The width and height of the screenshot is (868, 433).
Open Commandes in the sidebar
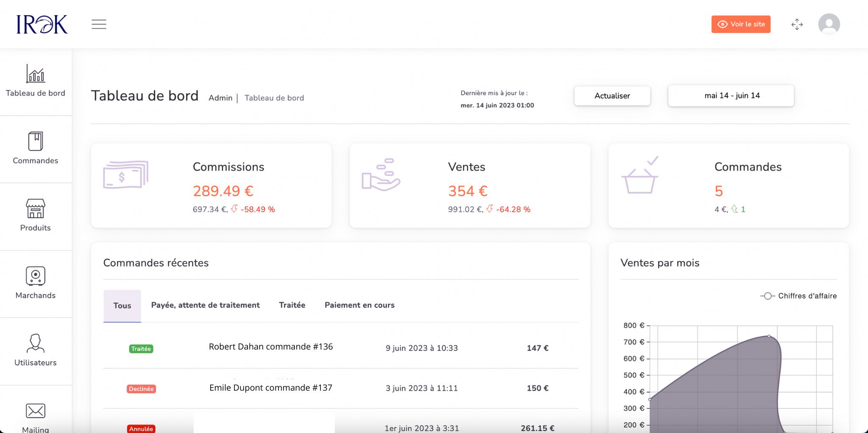36,148
